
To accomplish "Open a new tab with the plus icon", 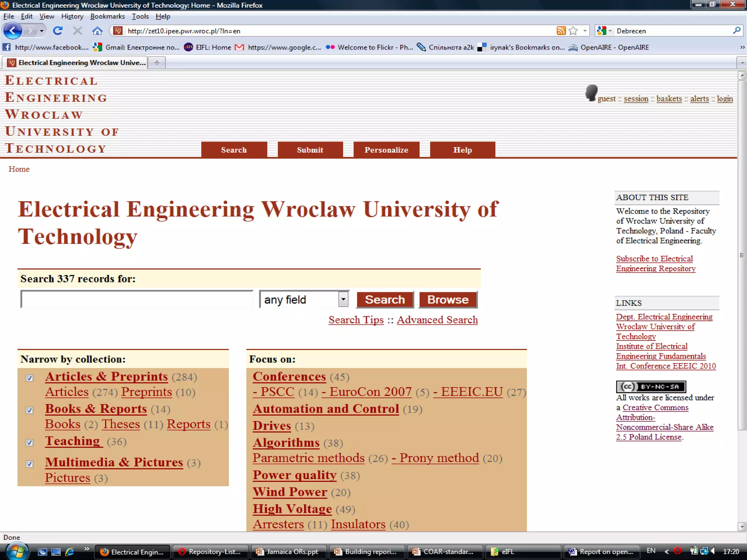I will [157, 63].
